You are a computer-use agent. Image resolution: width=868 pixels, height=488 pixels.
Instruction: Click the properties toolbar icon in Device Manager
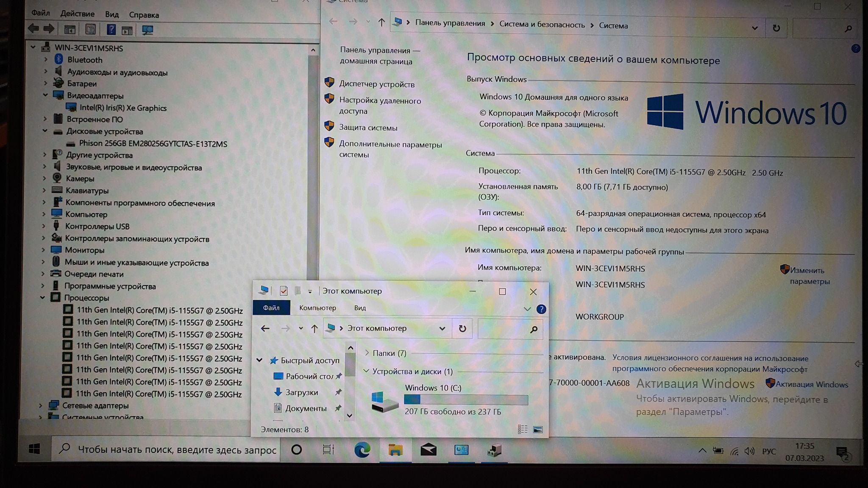(x=90, y=30)
